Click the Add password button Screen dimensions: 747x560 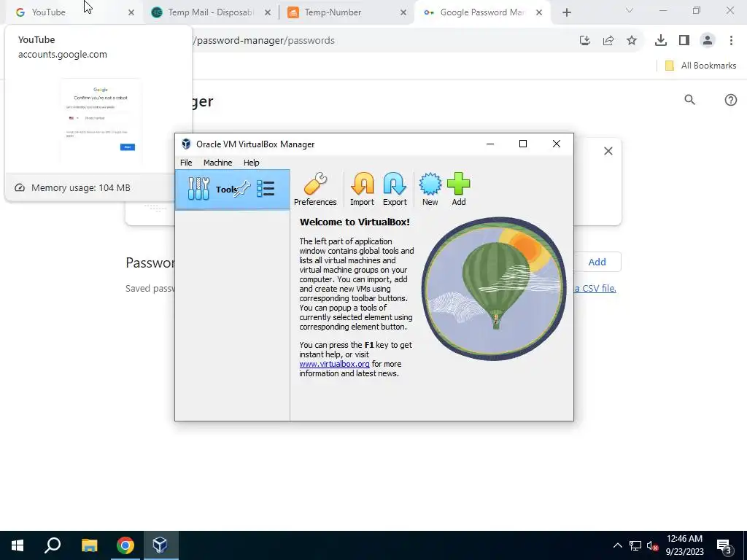(597, 262)
